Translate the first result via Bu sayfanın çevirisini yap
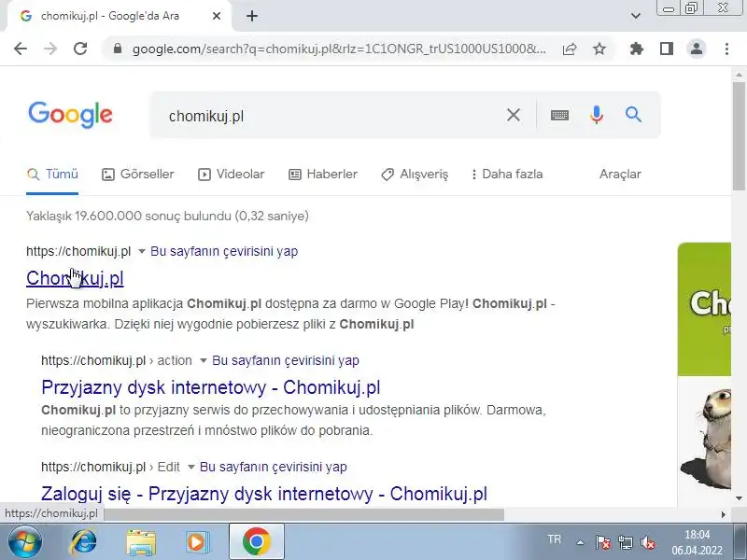747x560 pixels. [x=224, y=251]
